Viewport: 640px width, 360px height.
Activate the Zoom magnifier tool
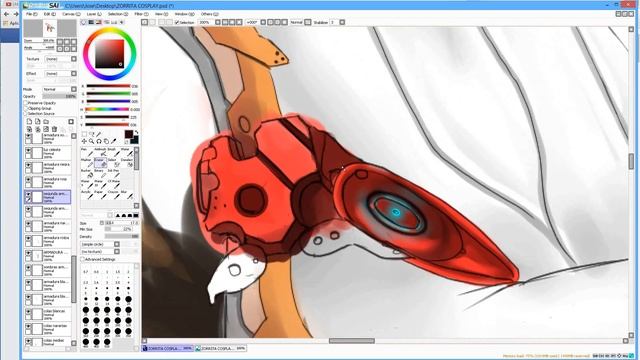coord(91,141)
